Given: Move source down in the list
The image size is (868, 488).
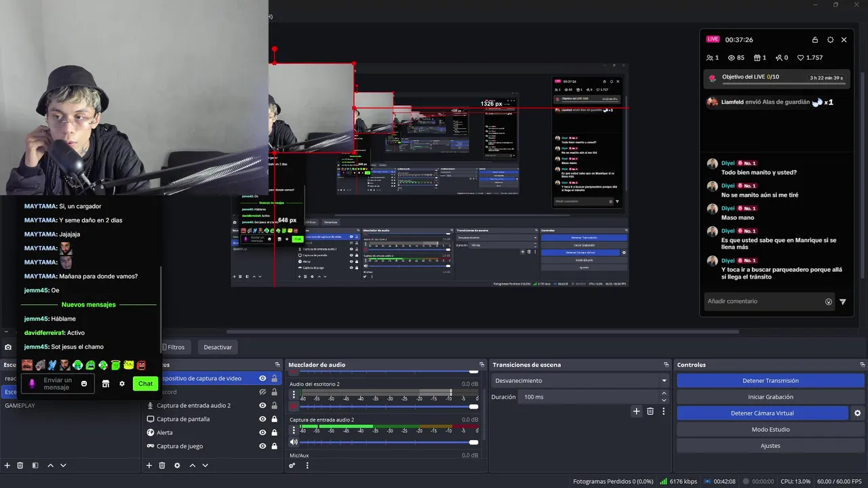Looking at the screenshot, I should point(205,466).
